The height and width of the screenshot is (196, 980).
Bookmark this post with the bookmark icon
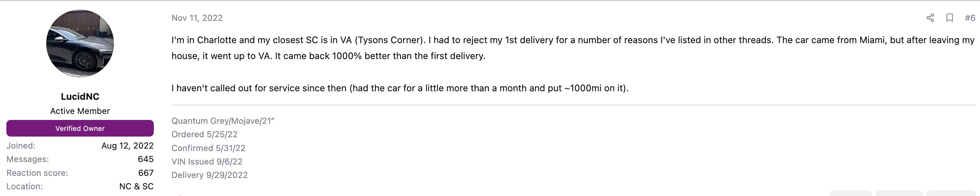tap(950, 18)
